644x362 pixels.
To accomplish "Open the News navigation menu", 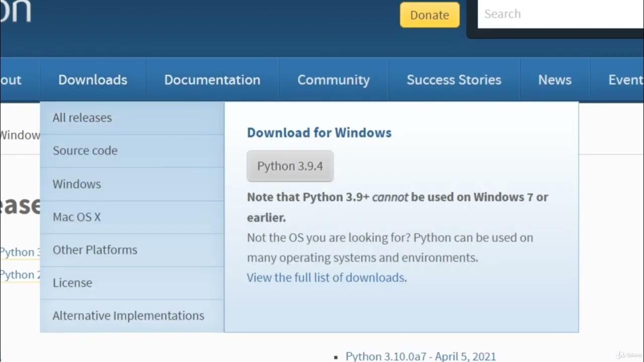I will (x=555, y=80).
